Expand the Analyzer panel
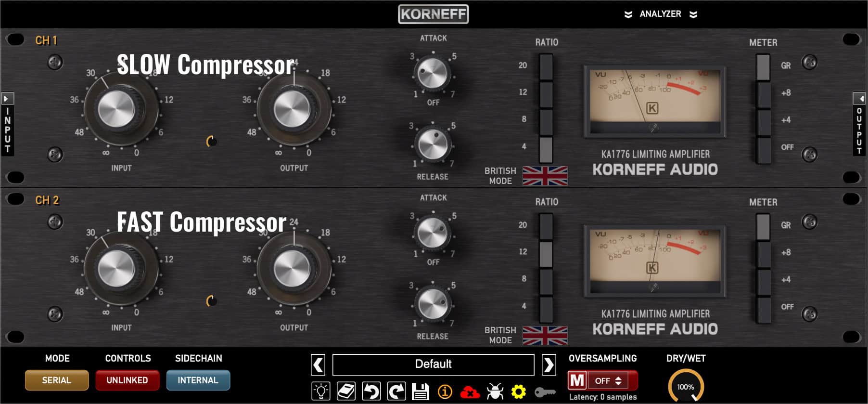The width and height of the screenshot is (868, 404). 661,14
